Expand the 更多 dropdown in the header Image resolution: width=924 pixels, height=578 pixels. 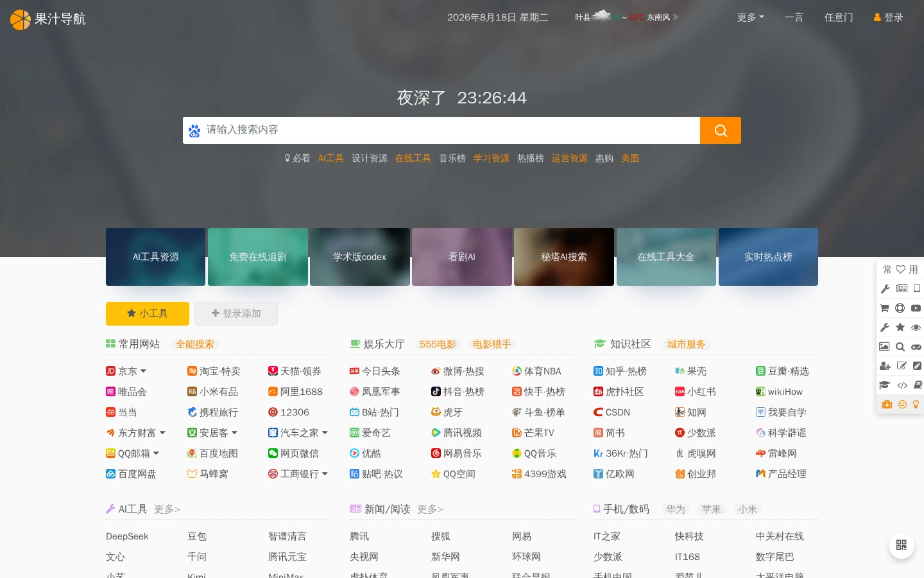[x=751, y=17]
